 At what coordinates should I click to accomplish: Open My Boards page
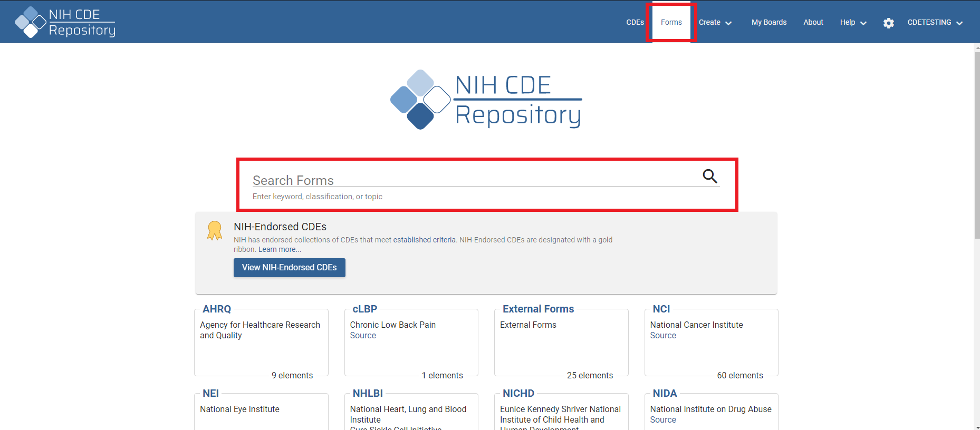(768, 22)
